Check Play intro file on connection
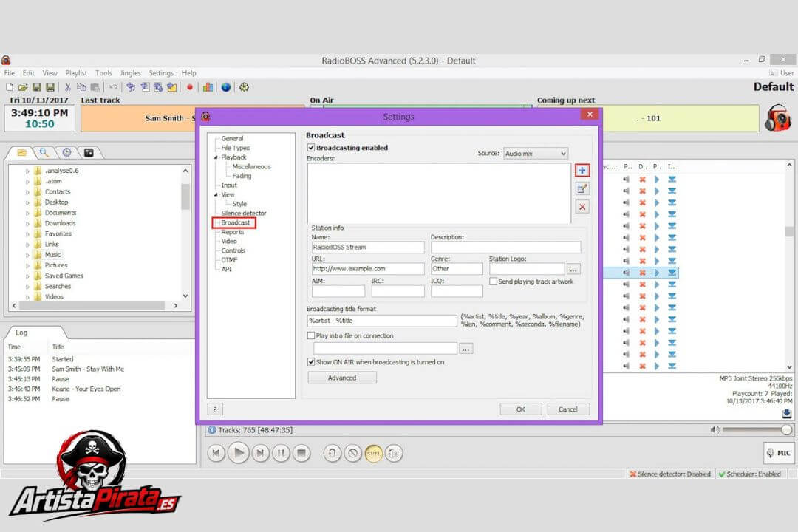This screenshot has width=798, height=532. tap(311, 335)
